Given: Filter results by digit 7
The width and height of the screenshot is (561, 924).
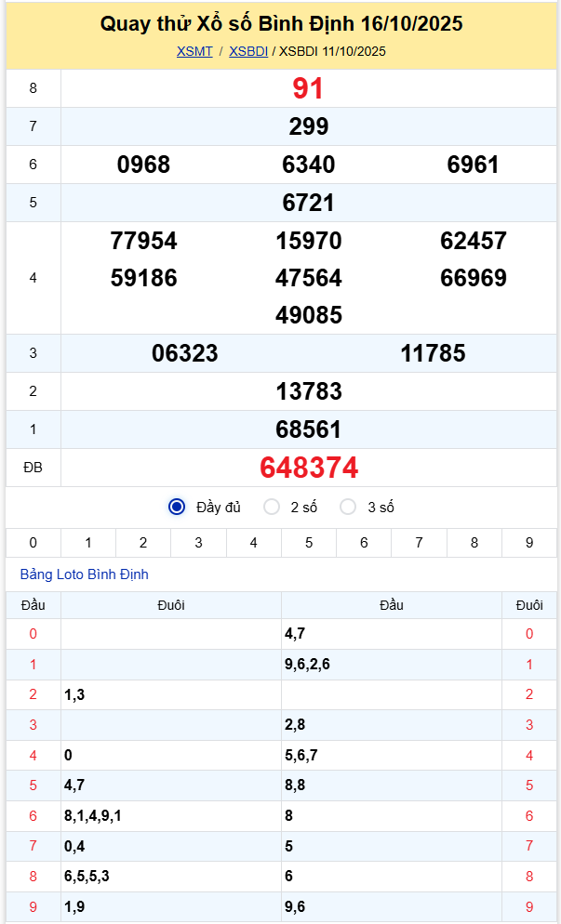Looking at the screenshot, I should (x=419, y=543).
